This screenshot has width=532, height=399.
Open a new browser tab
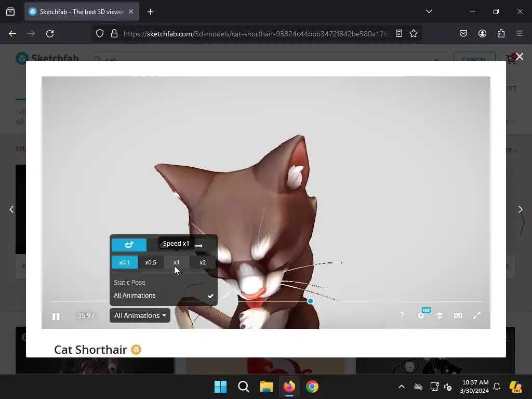click(x=150, y=12)
